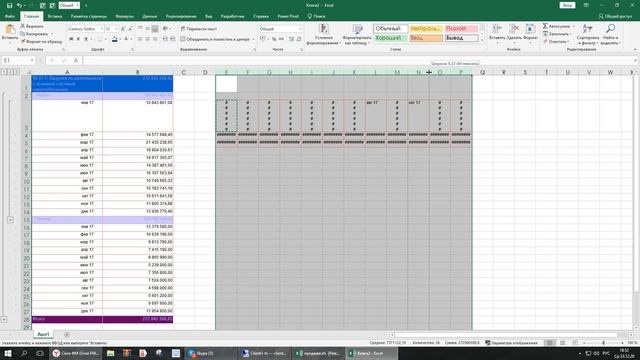Open number format dropdown Общий
The width and height of the screenshot is (640, 360).
[x=300, y=29]
